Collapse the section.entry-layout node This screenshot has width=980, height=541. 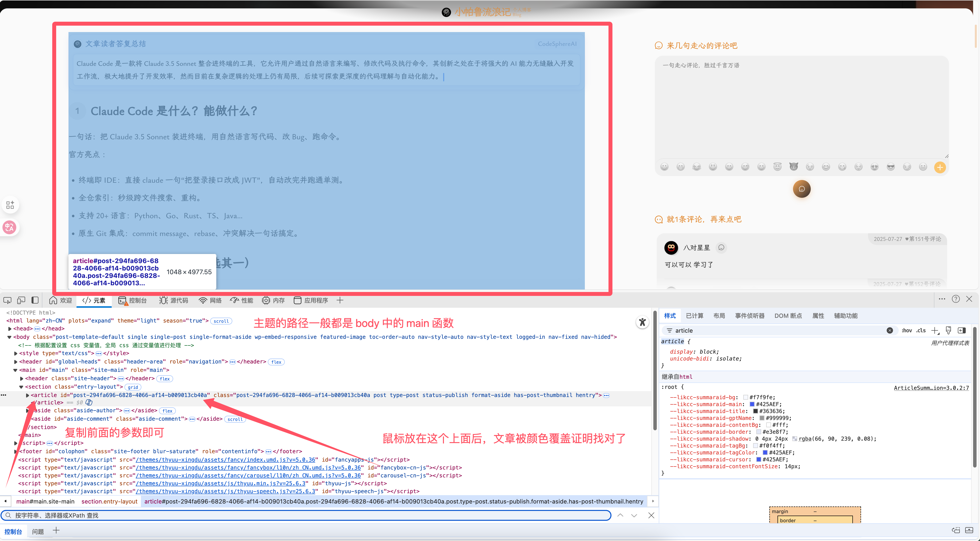click(21, 387)
